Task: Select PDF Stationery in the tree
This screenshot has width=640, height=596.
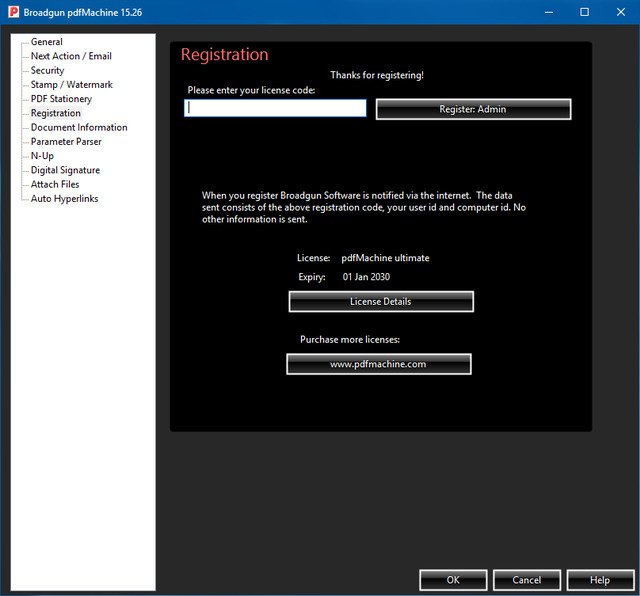Action: [x=61, y=99]
